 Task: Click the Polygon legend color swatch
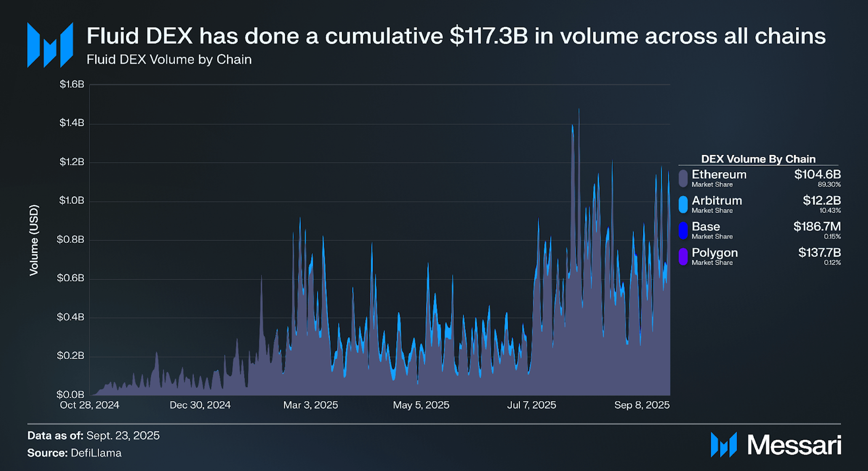pyautogui.click(x=683, y=257)
